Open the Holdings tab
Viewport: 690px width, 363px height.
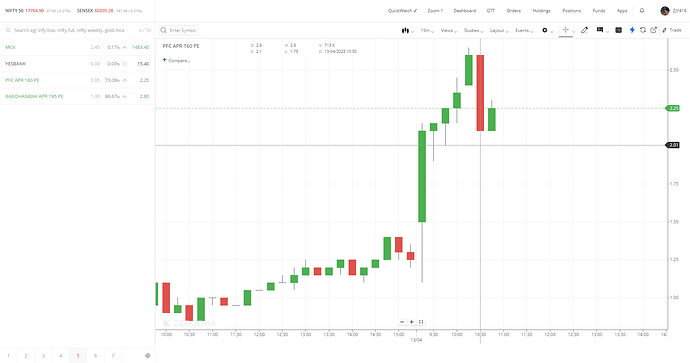click(x=541, y=11)
